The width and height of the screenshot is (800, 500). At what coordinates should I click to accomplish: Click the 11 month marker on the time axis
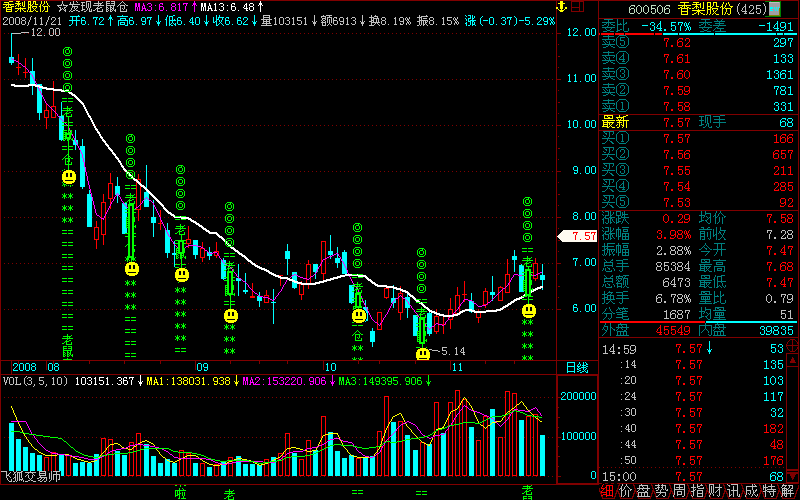457,367
